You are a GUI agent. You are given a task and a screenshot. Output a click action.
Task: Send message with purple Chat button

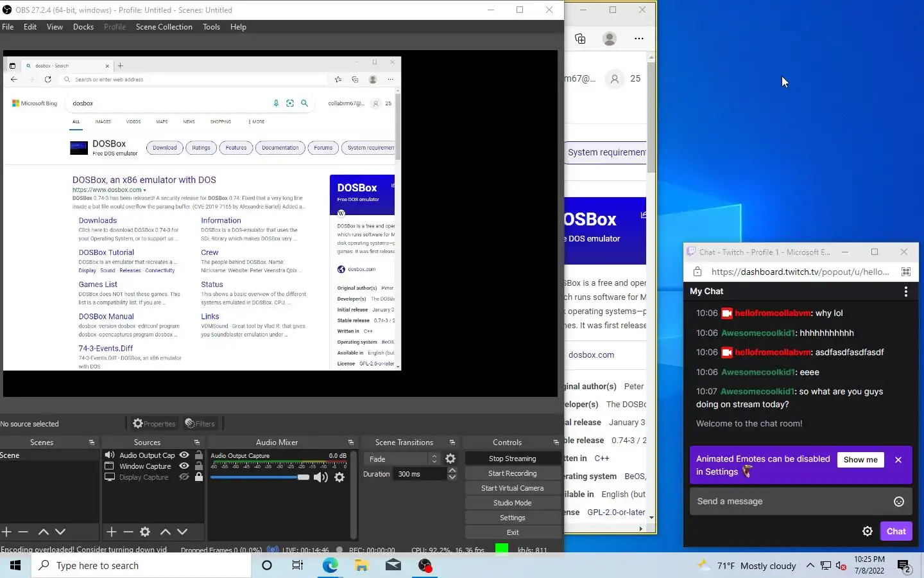tap(896, 531)
